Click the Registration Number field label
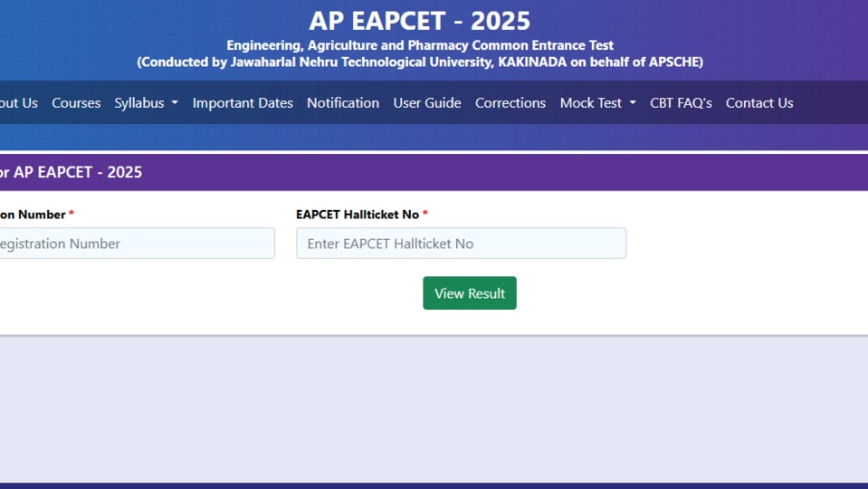This screenshot has width=868, height=489. (33, 215)
